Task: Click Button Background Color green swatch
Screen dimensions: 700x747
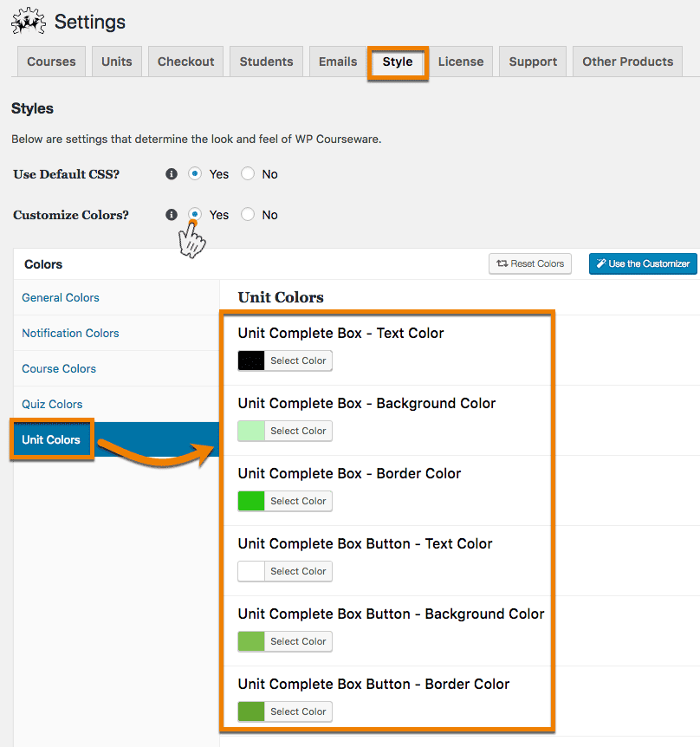Action: point(251,641)
